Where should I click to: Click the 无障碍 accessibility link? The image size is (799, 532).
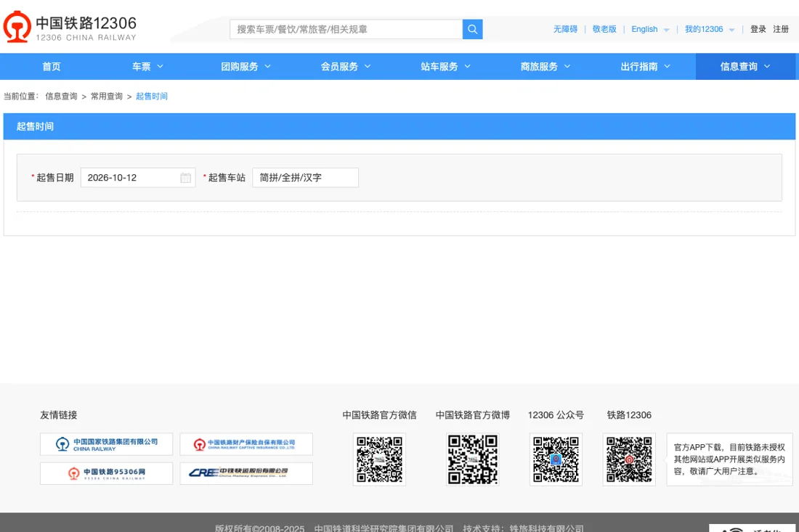pos(565,29)
